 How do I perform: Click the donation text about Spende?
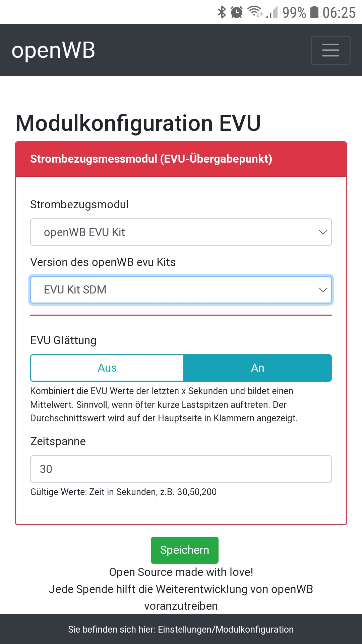181,589
